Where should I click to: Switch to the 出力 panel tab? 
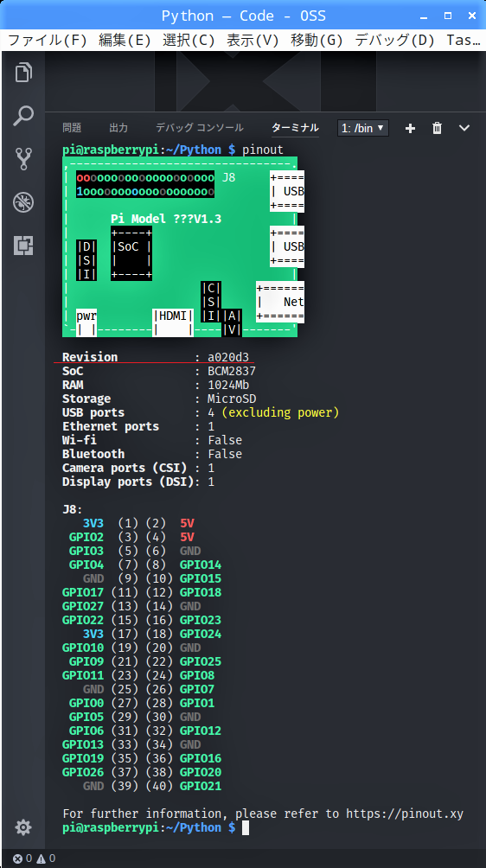point(118,128)
